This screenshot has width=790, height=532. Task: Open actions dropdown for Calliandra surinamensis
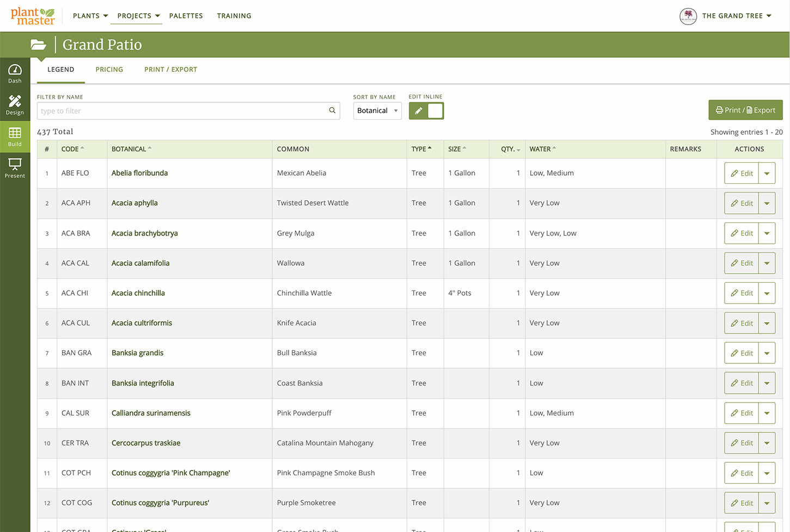(767, 413)
